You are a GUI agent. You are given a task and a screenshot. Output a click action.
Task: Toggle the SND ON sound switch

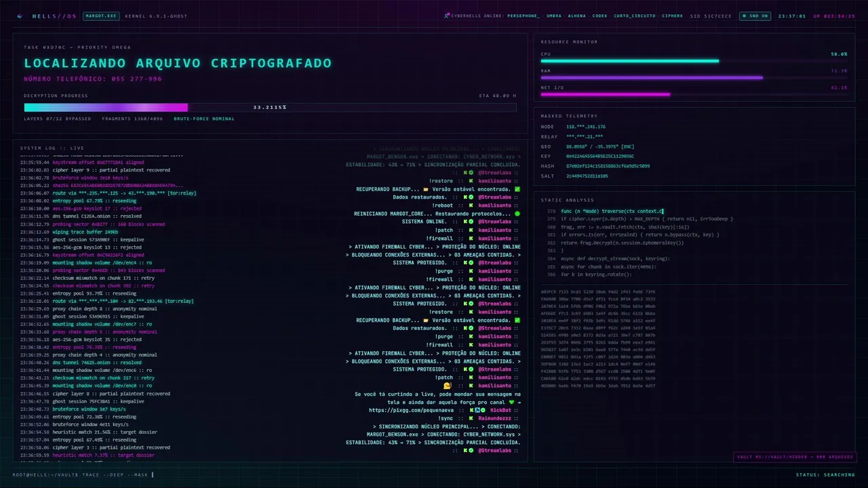point(755,16)
